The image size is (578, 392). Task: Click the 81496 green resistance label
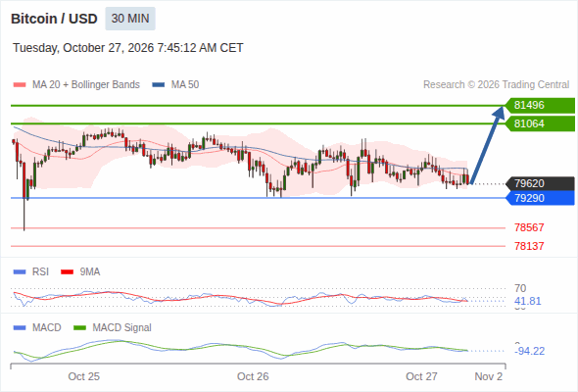540,106
